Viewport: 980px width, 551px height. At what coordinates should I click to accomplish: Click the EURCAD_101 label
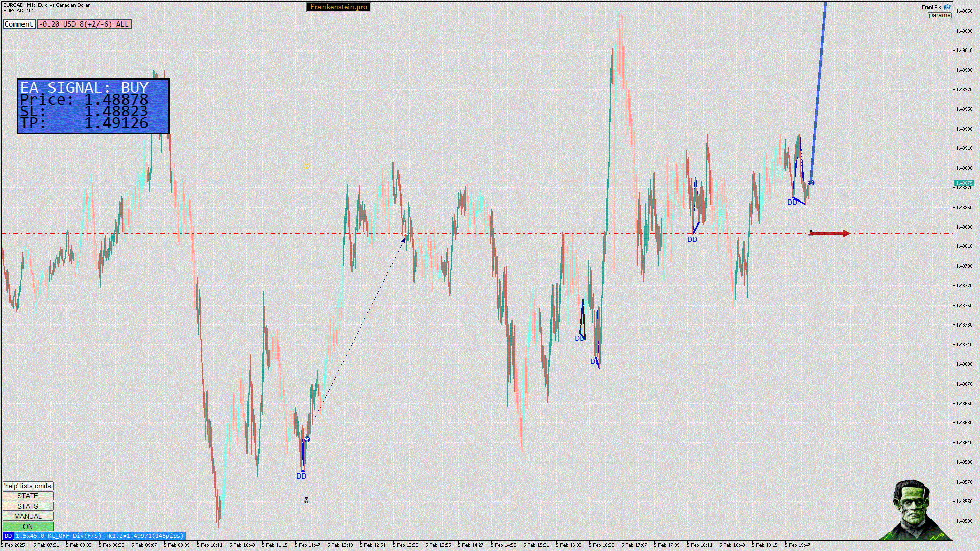(18, 10)
